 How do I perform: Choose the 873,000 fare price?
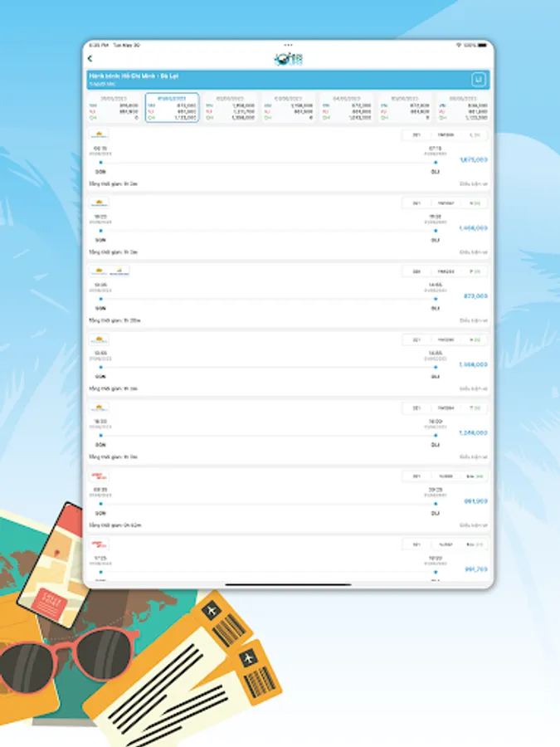[475, 296]
